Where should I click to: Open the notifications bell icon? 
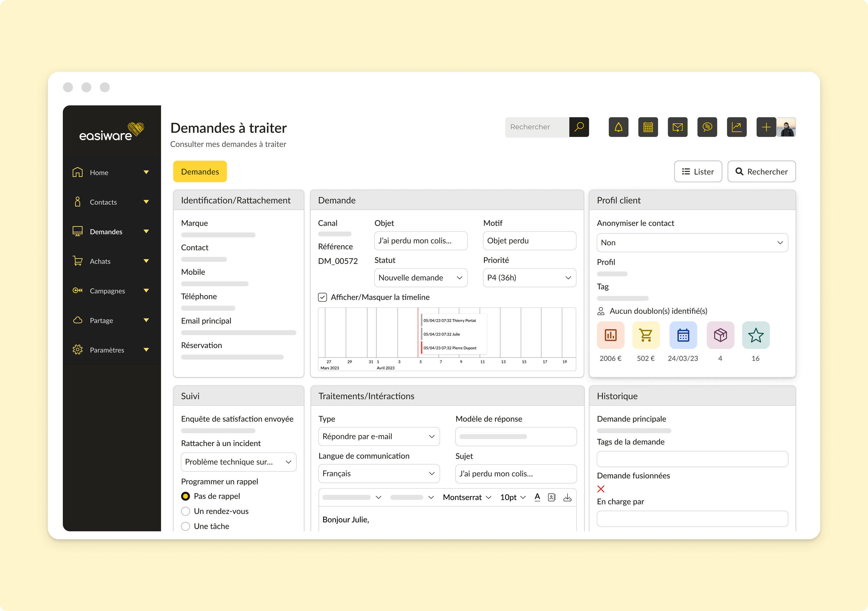tap(618, 127)
